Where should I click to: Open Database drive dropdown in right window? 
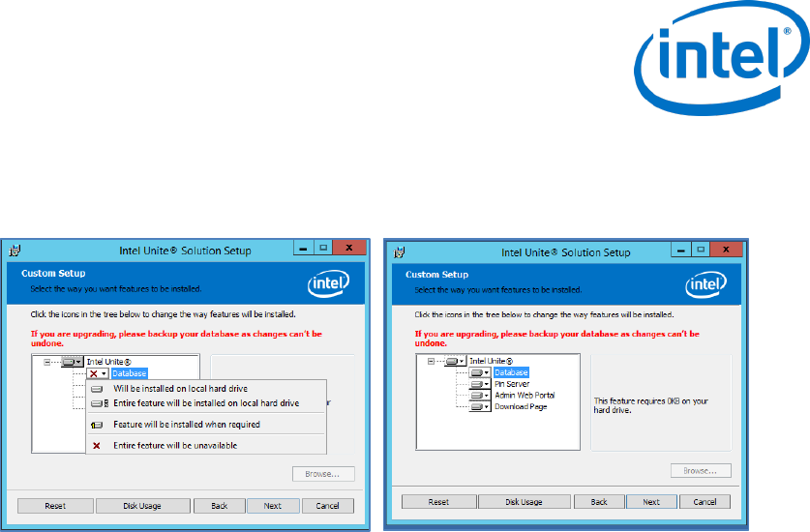click(480, 372)
